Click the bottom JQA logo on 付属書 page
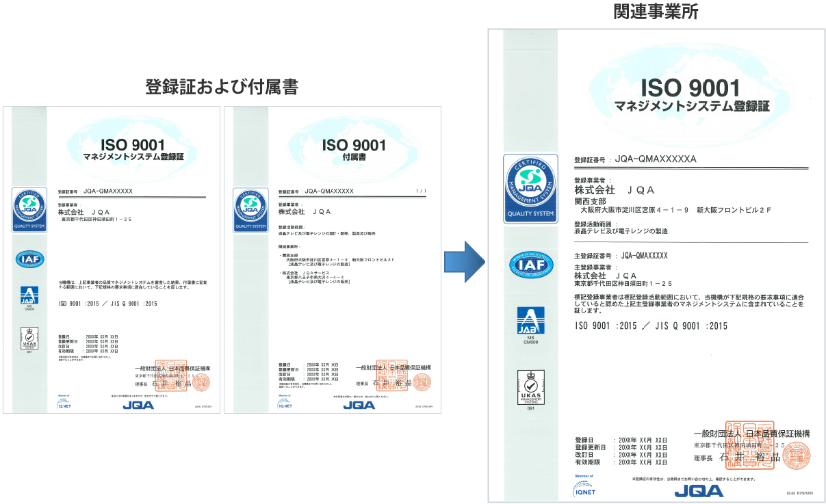This screenshot has height=504, width=826. (360, 405)
